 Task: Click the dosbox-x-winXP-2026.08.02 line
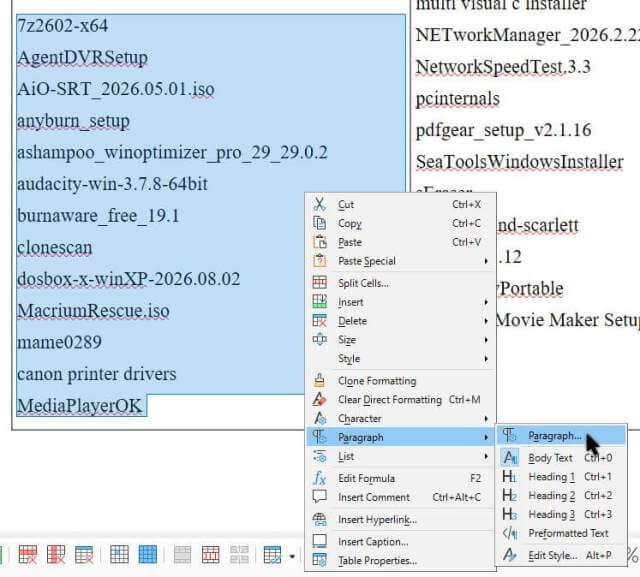(129, 279)
